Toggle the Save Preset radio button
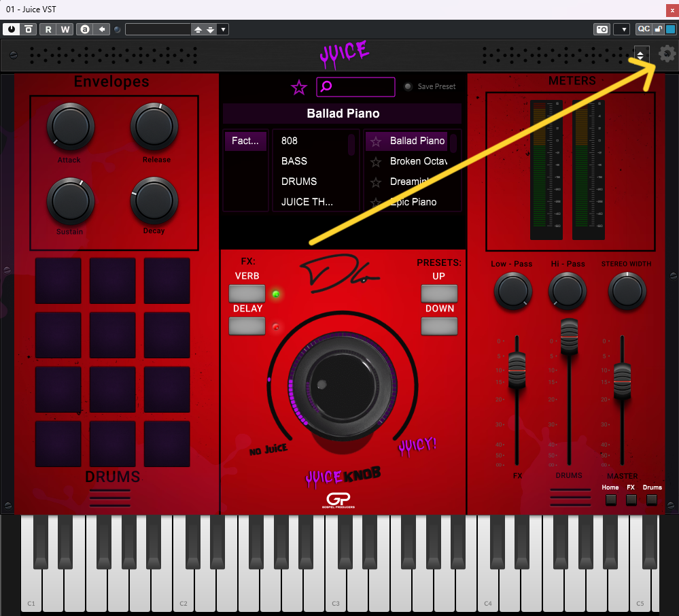679x616 pixels. tap(408, 86)
